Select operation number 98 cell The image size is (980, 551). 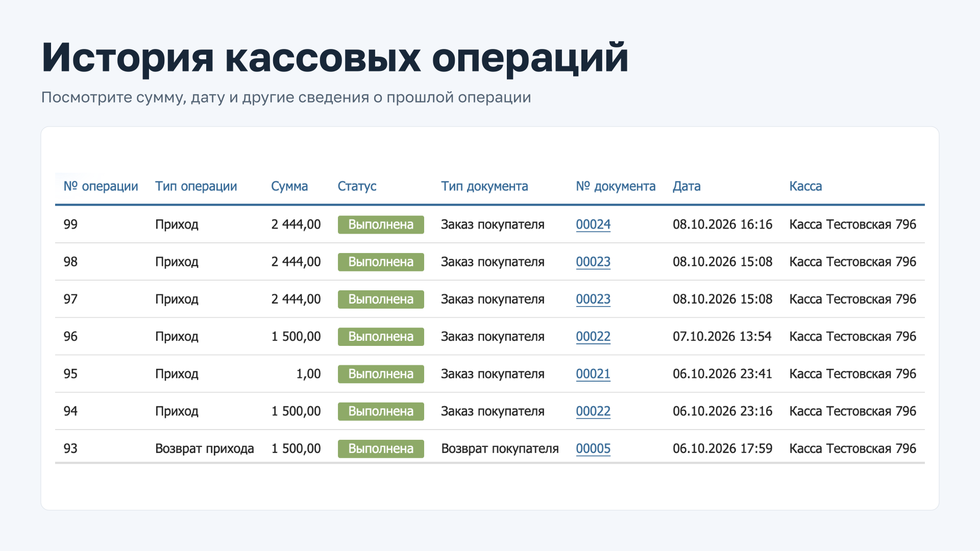click(x=70, y=262)
